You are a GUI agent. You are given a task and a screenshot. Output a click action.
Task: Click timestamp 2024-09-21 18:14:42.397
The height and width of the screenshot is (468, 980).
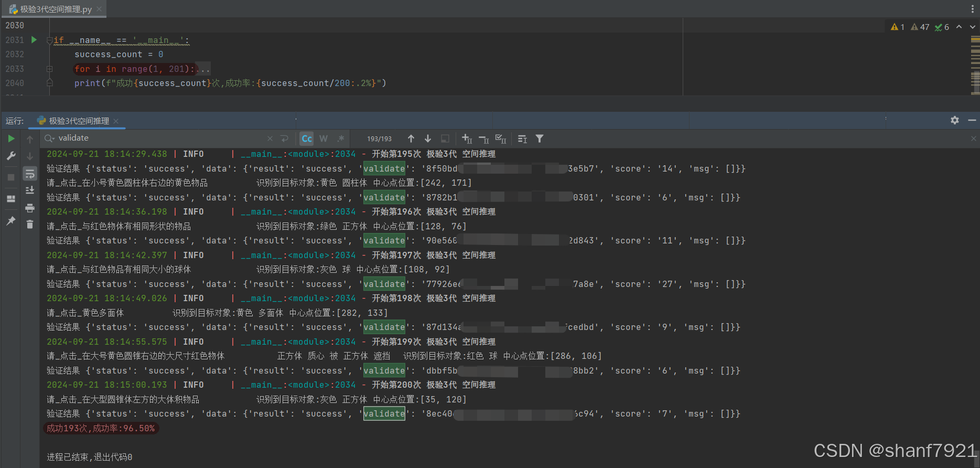pyautogui.click(x=107, y=255)
